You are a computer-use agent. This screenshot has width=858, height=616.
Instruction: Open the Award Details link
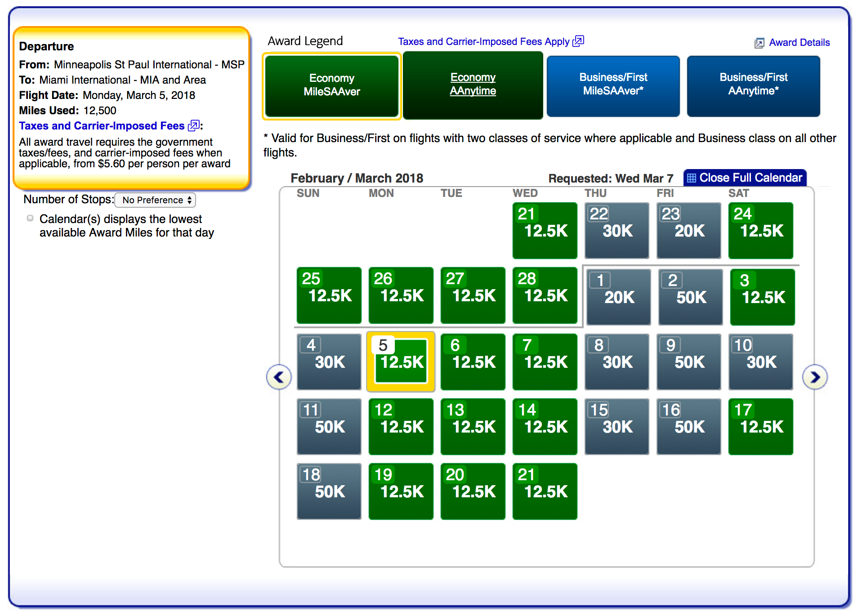pos(799,43)
